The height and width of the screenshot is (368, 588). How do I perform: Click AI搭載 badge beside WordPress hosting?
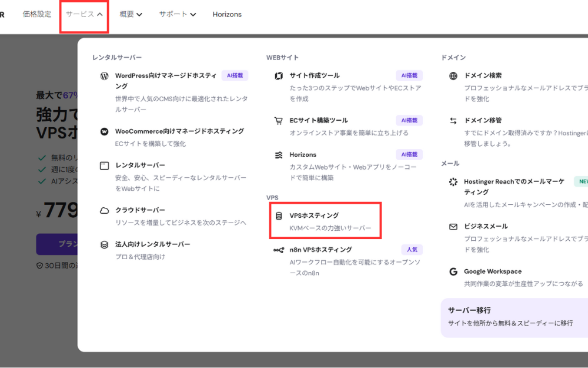pyautogui.click(x=235, y=75)
